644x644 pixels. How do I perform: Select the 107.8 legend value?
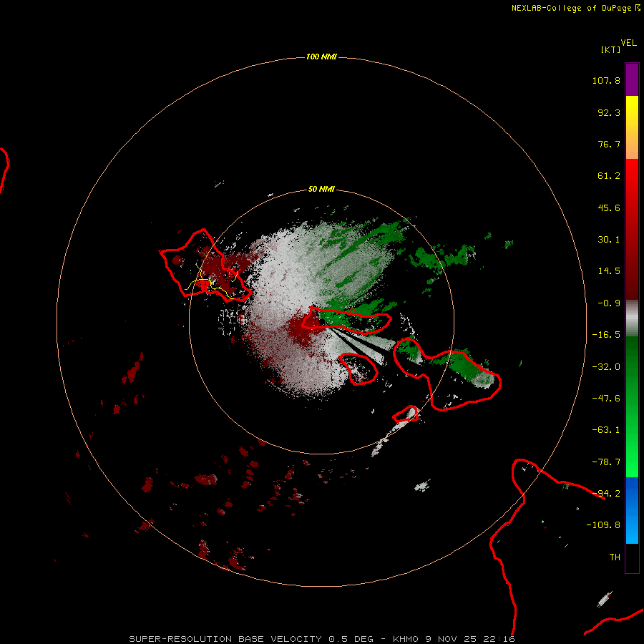coord(606,80)
